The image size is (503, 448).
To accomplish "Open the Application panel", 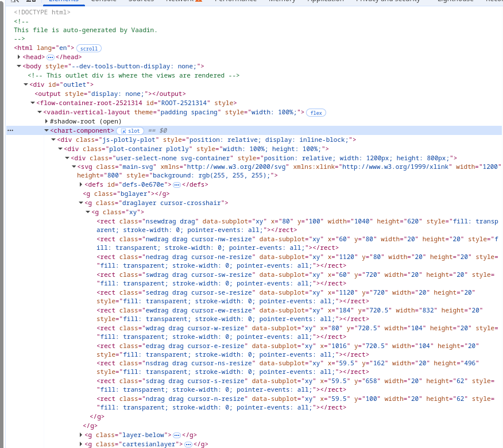I will click(x=326, y=1).
